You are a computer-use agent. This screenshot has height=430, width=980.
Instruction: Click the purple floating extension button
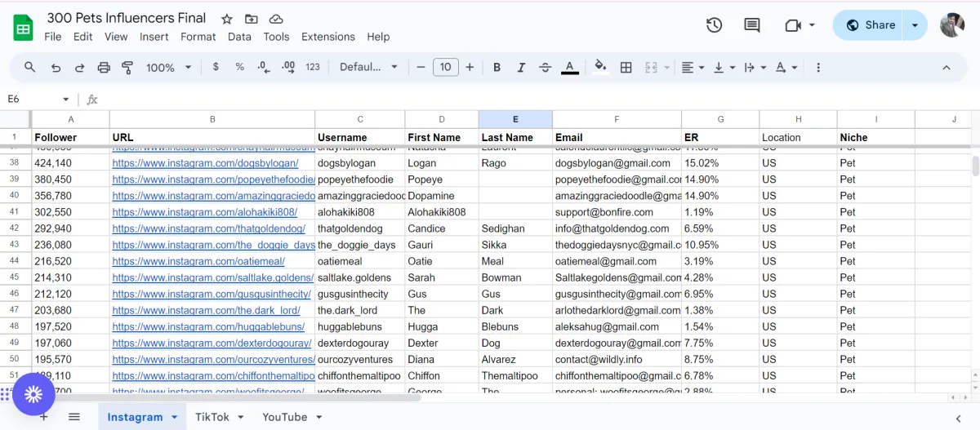pyautogui.click(x=33, y=395)
